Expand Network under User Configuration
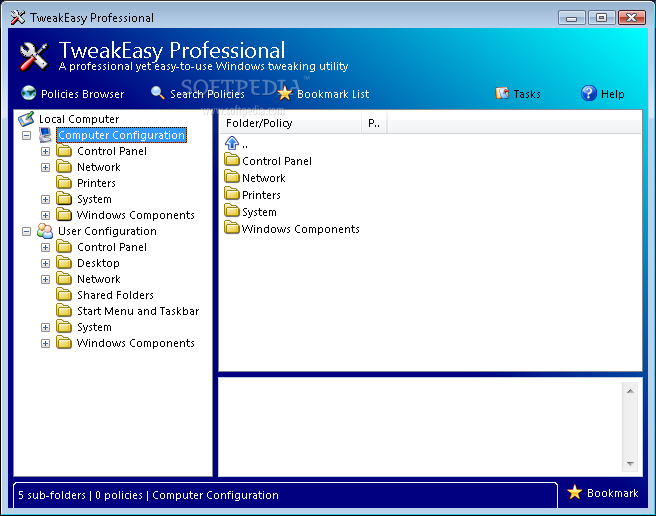This screenshot has width=656, height=516. [x=45, y=280]
